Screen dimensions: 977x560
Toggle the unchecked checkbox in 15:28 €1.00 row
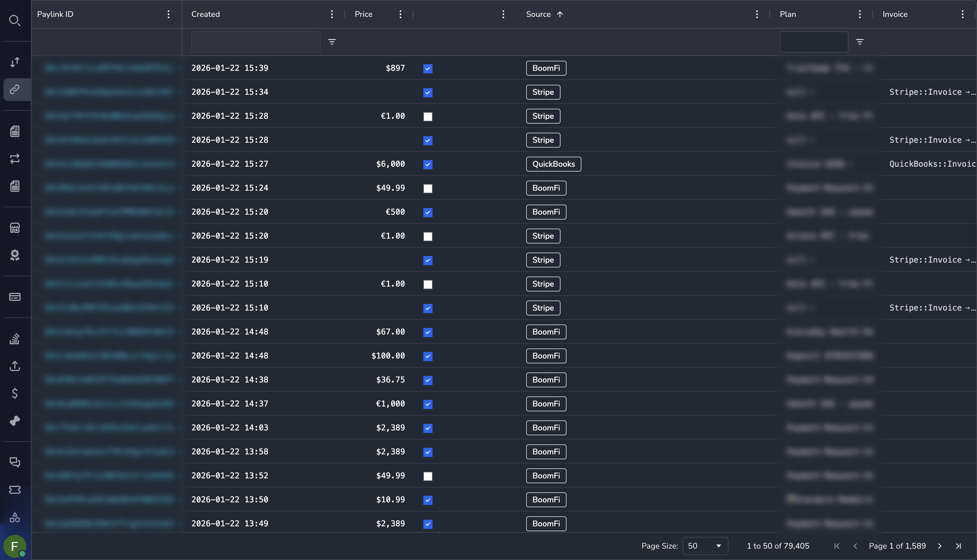point(428,116)
